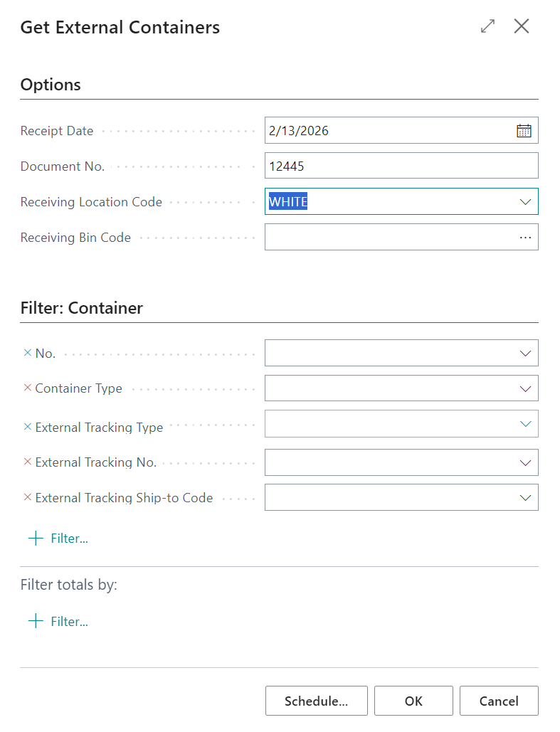Viewport: 560px width, 732px height.
Task: Remove the No. filter field
Action: click(x=28, y=353)
